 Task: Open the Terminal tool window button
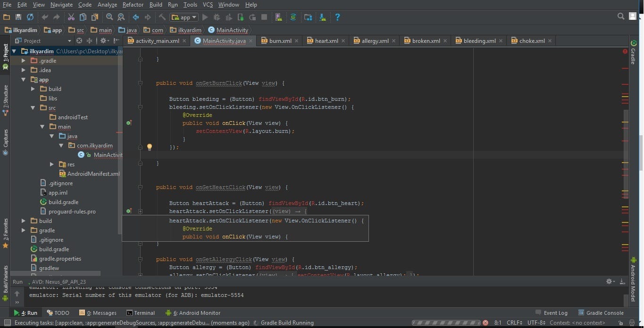tap(141, 313)
